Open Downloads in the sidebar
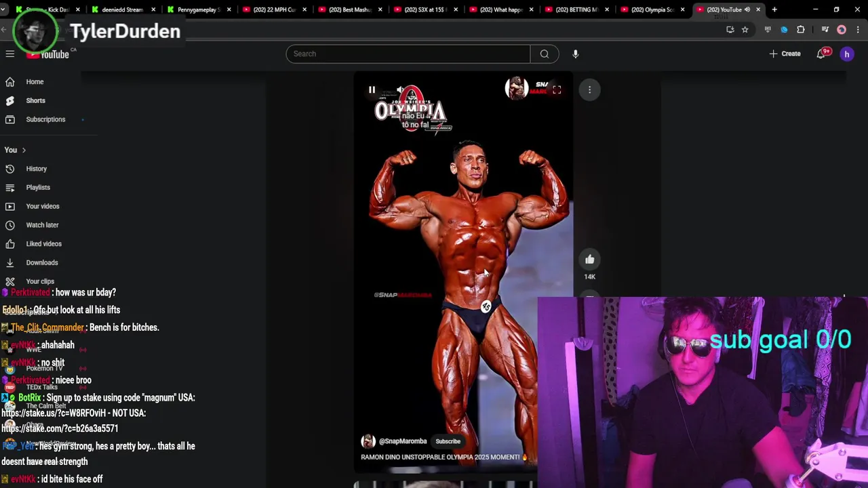The image size is (868, 488). point(41,262)
